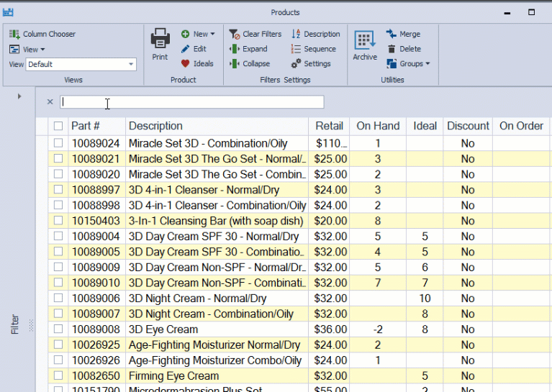This screenshot has height=392, width=552.
Task: Open the New dropdown arrow
Action: [212, 34]
